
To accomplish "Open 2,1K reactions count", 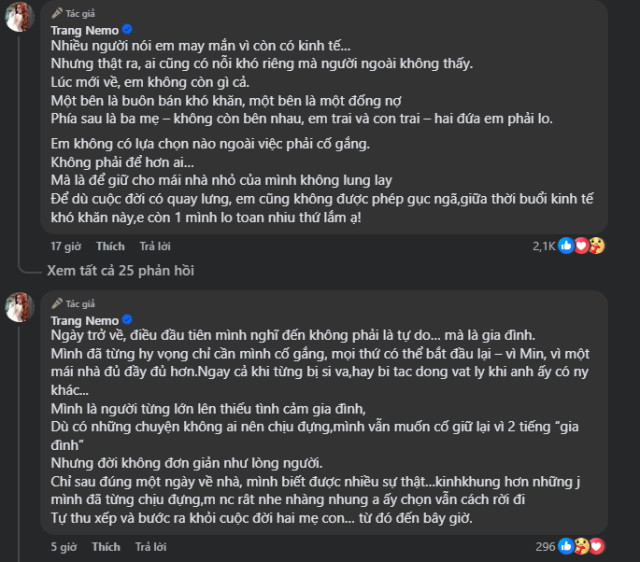I will click(544, 246).
